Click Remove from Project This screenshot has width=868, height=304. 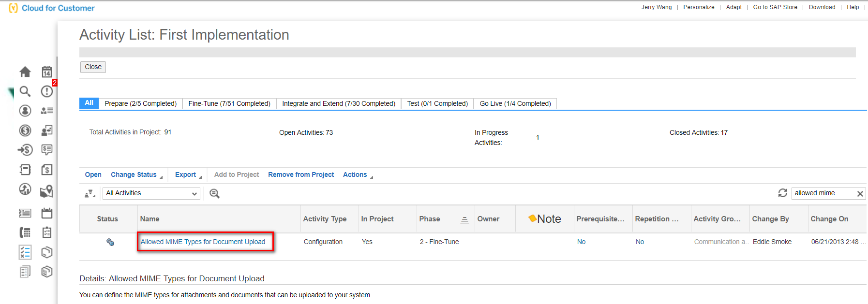pos(301,175)
